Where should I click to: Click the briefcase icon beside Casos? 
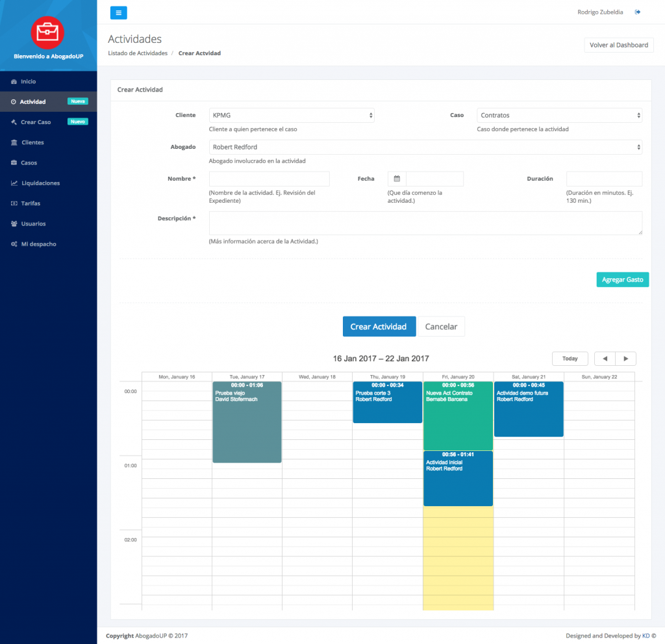point(14,162)
